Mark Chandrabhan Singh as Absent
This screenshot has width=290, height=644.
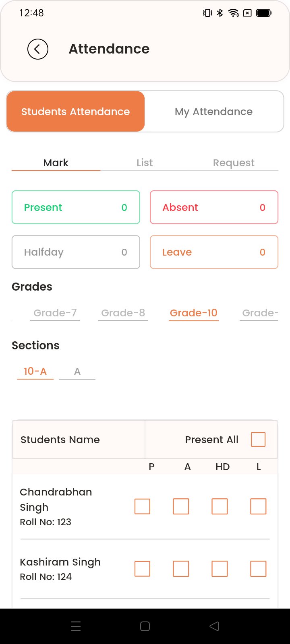click(181, 506)
